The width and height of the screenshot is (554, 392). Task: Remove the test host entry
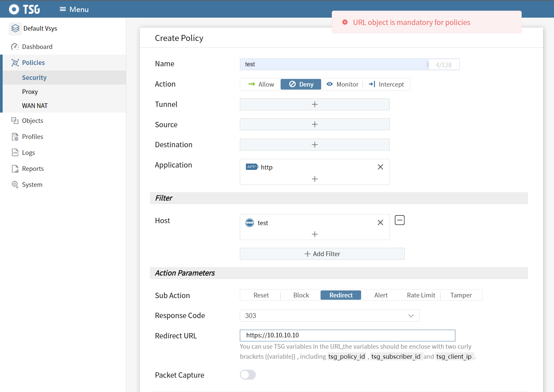point(380,222)
